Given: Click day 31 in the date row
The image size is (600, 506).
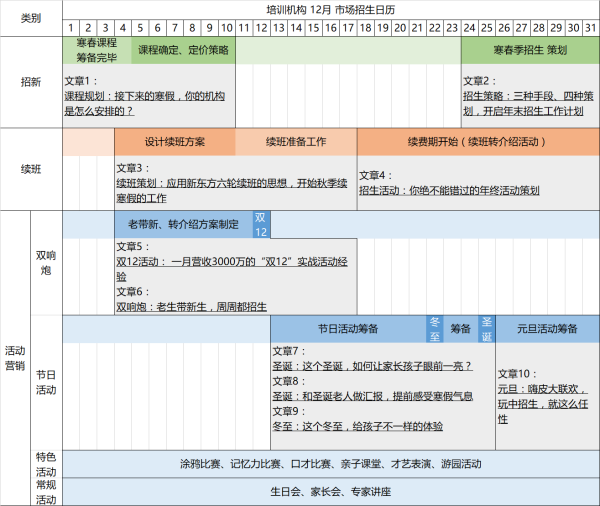Looking at the screenshot, I should pos(591,28).
